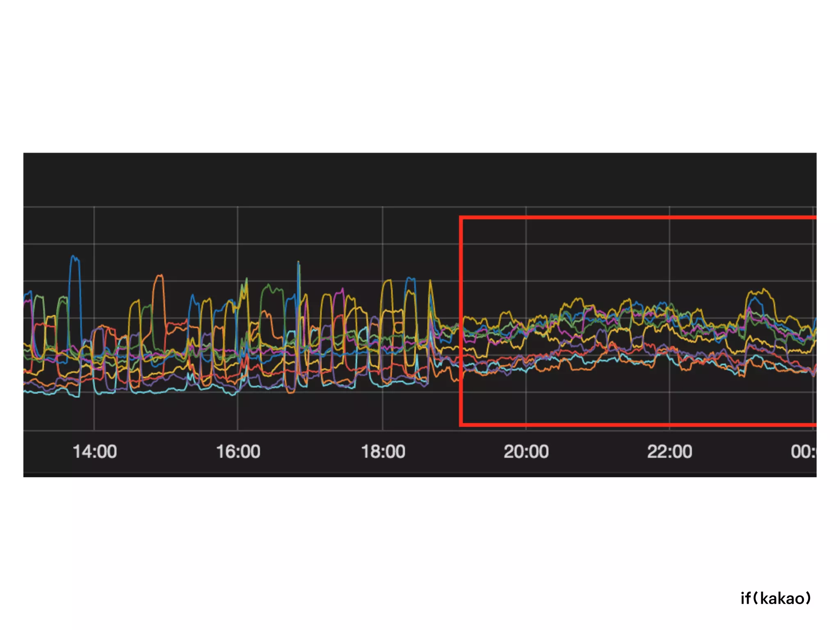
Task: Click the 16:00 time axis label
Action: (x=238, y=452)
